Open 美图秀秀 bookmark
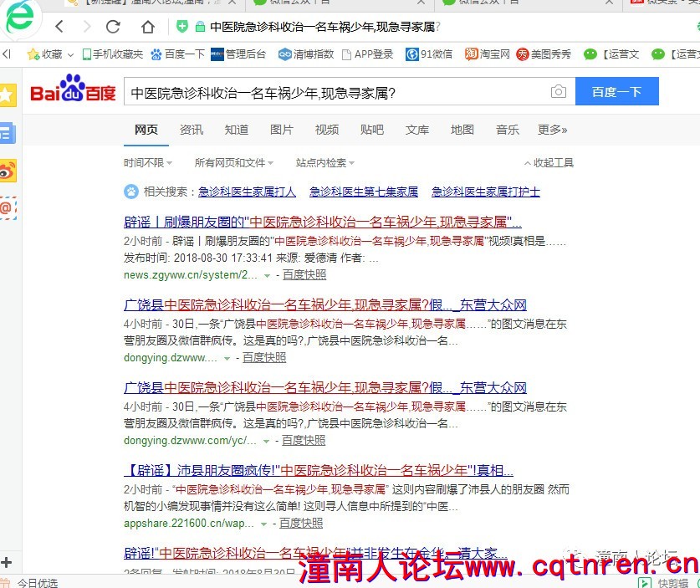The height and width of the screenshot is (588, 700). point(544,54)
